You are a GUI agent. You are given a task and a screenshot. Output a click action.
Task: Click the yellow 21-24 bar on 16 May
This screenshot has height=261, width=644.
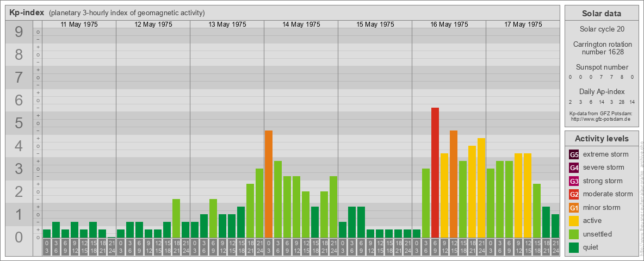pos(481,188)
